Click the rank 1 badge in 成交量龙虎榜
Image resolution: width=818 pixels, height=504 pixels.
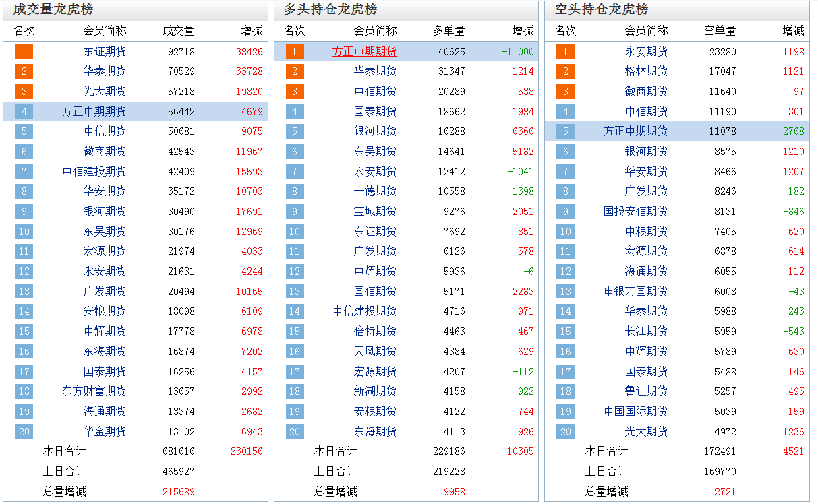(24, 51)
